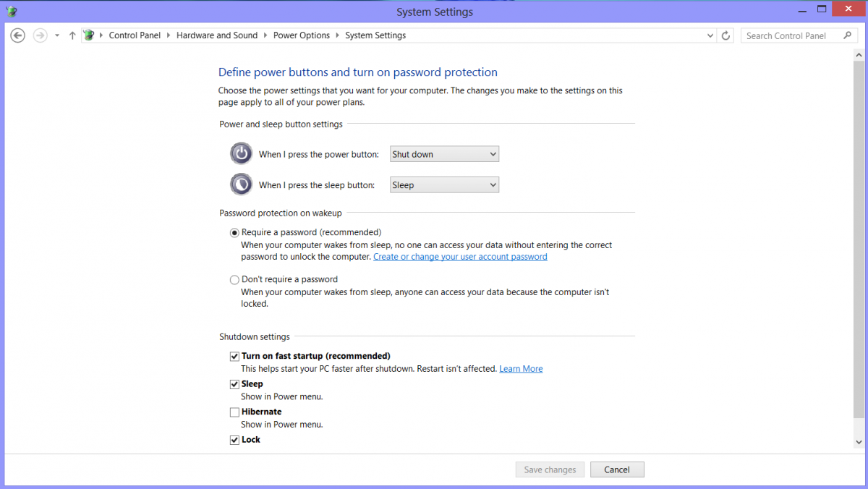This screenshot has width=868, height=489.
Task: Go up one level with the Up arrow
Action: [72, 35]
